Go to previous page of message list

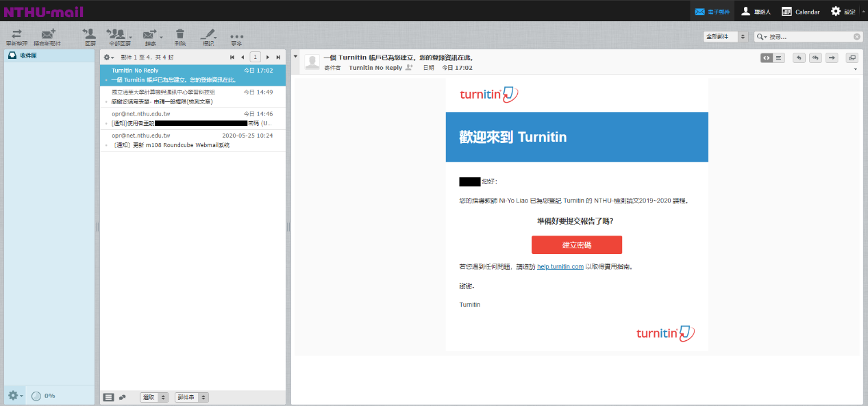243,58
